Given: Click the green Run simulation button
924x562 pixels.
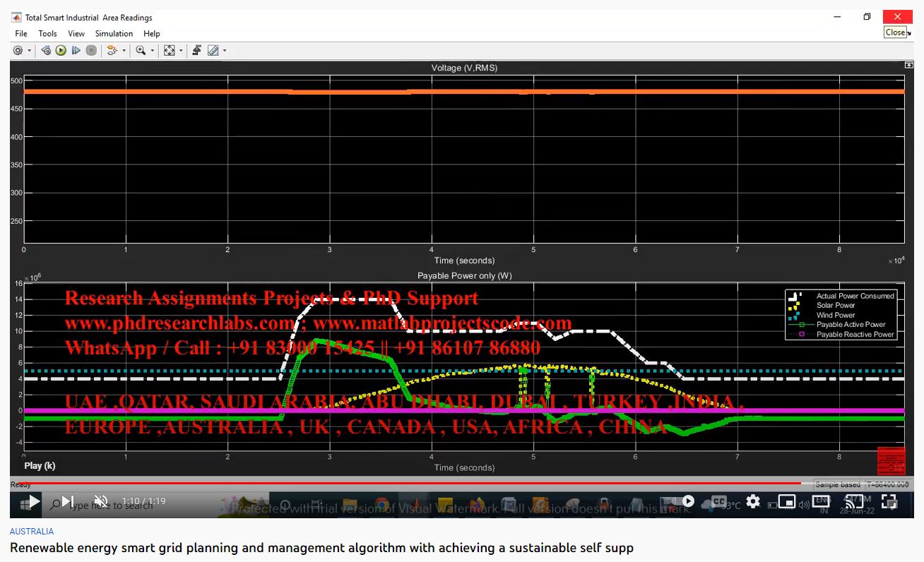Looking at the screenshot, I should [61, 51].
